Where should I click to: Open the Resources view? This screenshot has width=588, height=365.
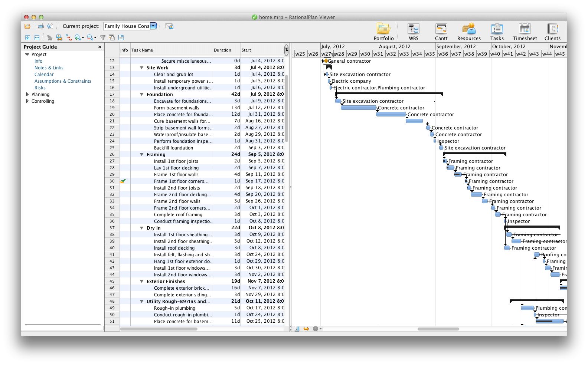coord(468,32)
